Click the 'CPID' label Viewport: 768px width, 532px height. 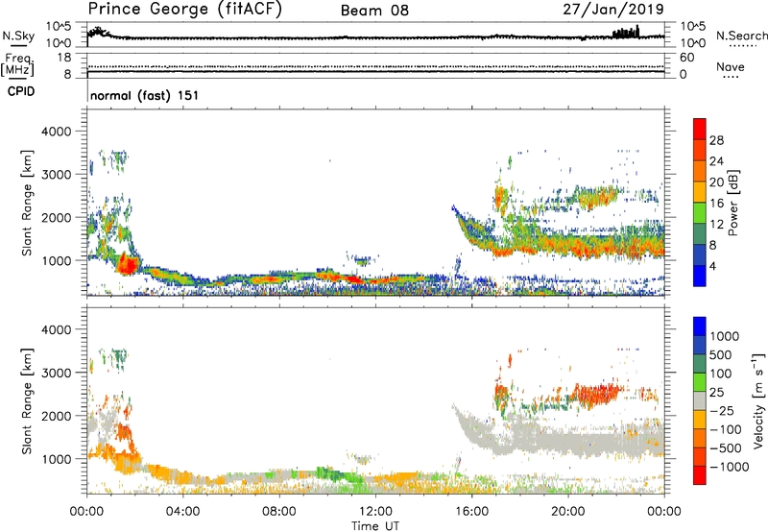pos(21,91)
